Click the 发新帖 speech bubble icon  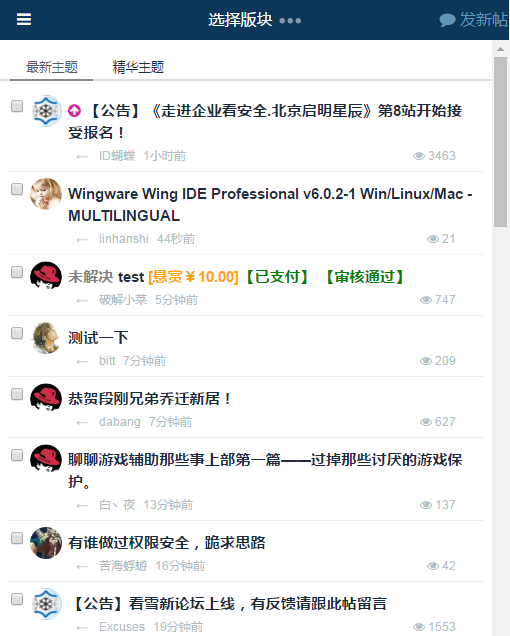tap(447, 20)
